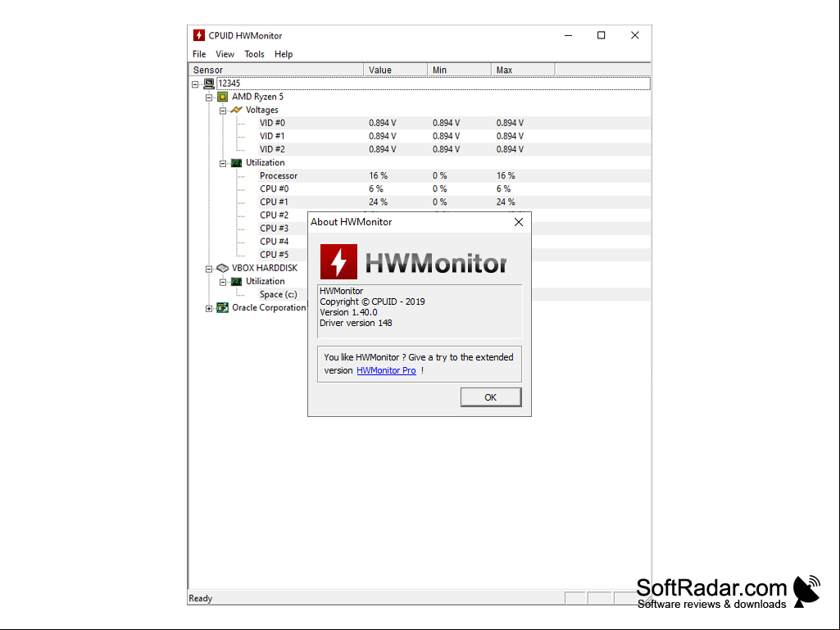Click the red HWMonitor logo in About dialog
Image resolution: width=840 pixels, height=630 pixels.
click(338, 262)
